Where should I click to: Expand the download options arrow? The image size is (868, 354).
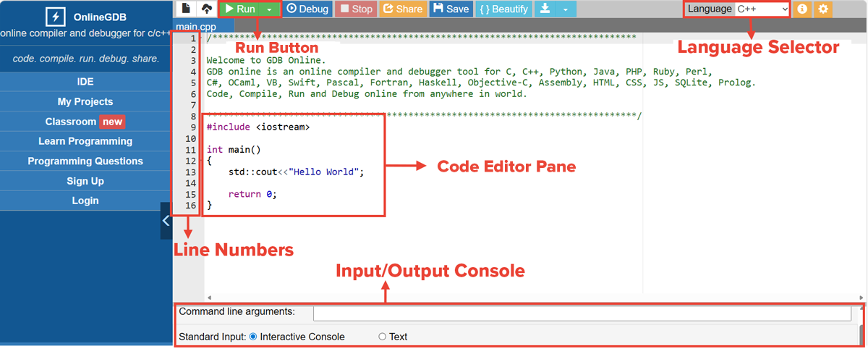[x=566, y=9]
